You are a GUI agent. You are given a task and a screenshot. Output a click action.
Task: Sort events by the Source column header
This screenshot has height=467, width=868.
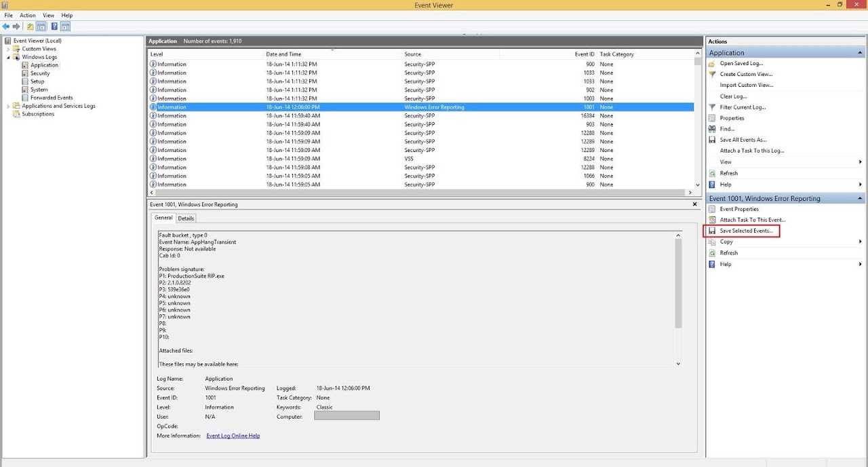tap(450, 54)
